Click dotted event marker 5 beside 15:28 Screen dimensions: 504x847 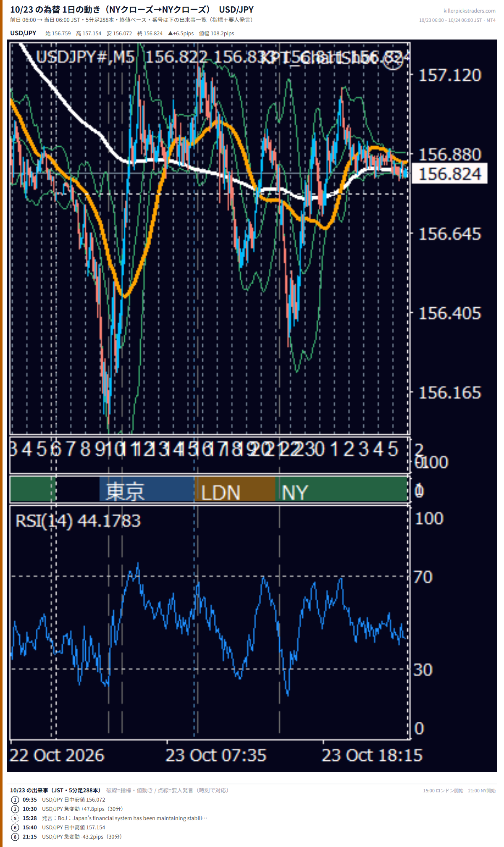tap(15, 818)
